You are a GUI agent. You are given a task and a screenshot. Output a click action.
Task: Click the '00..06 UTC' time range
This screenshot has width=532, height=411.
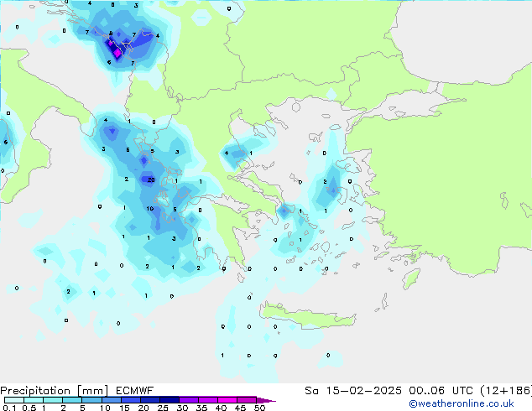pyautogui.click(x=441, y=391)
